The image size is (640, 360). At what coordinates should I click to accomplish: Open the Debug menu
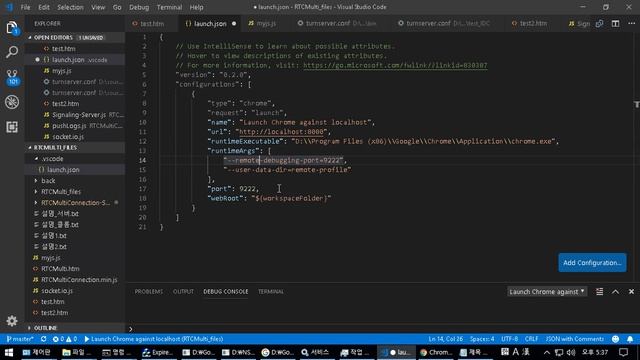click(x=139, y=7)
